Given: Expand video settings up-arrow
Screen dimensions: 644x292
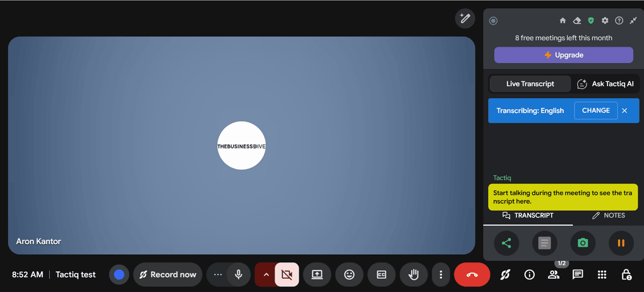Looking at the screenshot, I should tap(266, 275).
